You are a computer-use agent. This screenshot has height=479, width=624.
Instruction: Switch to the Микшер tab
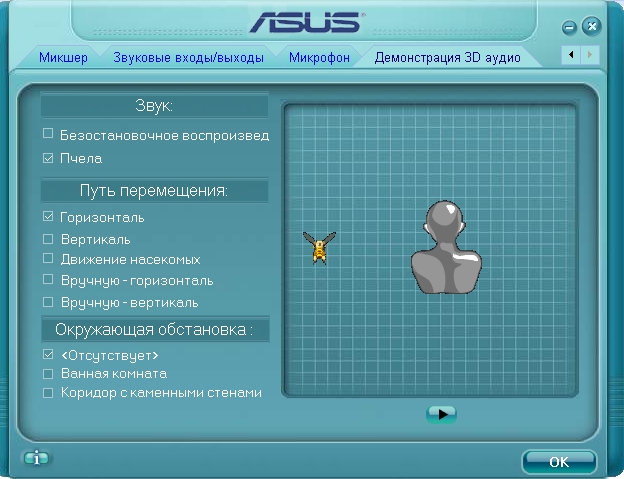tap(63, 58)
